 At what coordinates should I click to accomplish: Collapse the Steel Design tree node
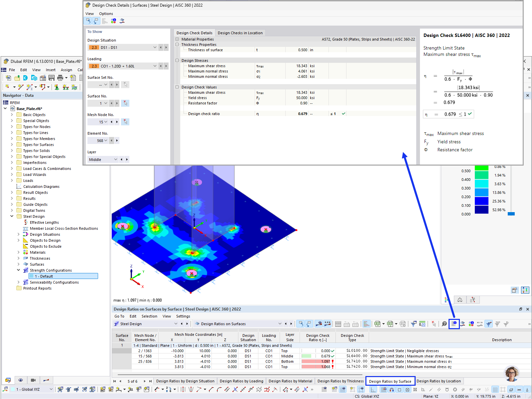[x=12, y=216]
